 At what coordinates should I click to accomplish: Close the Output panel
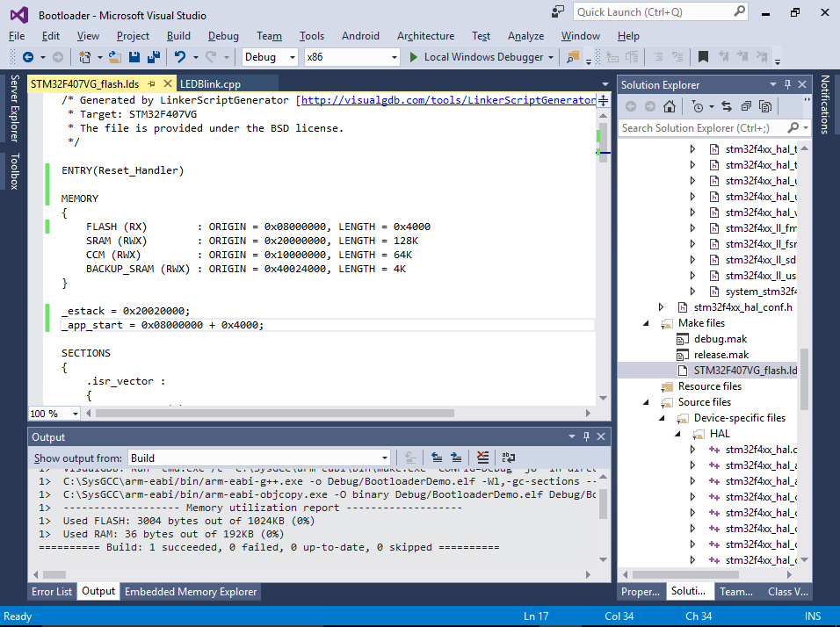[x=601, y=437]
